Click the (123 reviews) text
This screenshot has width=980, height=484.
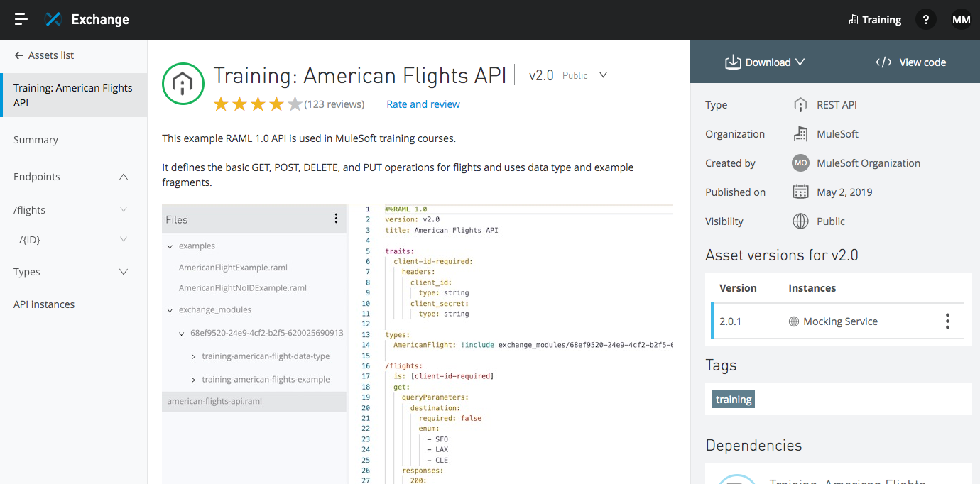coord(334,104)
